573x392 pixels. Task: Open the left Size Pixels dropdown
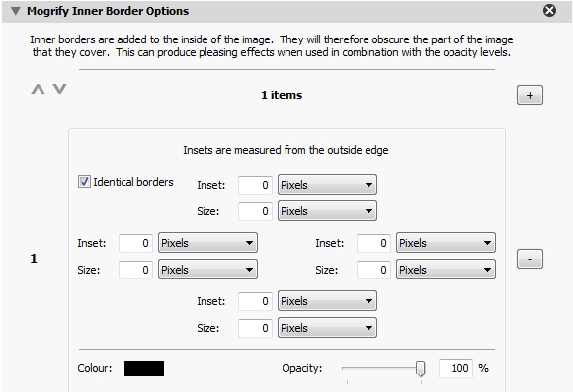[x=207, y=270]
